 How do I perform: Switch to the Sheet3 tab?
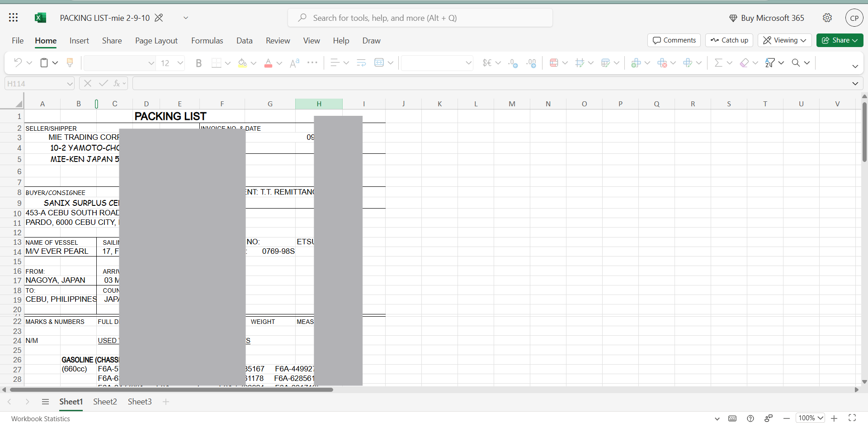140,402
